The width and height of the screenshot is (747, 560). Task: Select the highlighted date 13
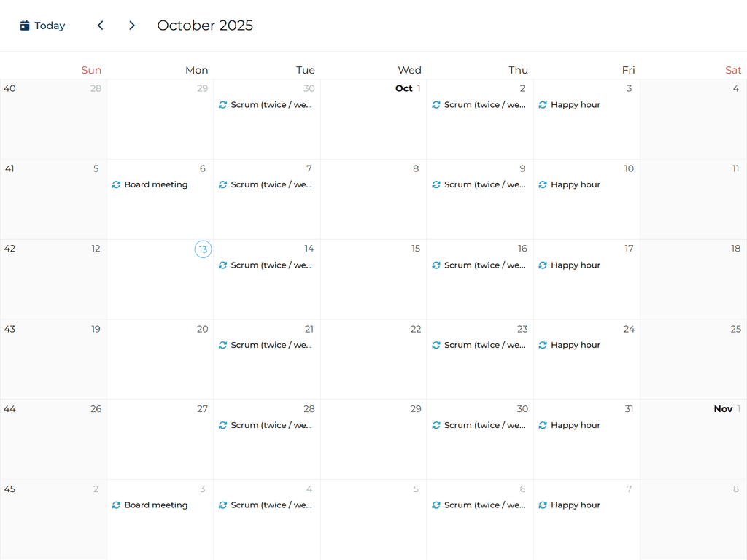tap(203, 249)
